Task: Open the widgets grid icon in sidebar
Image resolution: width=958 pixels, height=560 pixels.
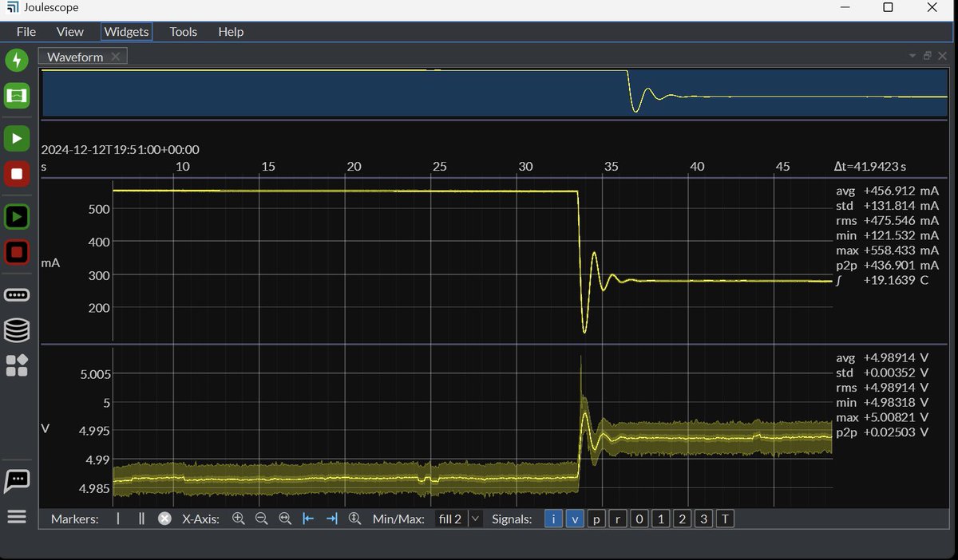Action: pyautogui.click(x=17, y=365)
